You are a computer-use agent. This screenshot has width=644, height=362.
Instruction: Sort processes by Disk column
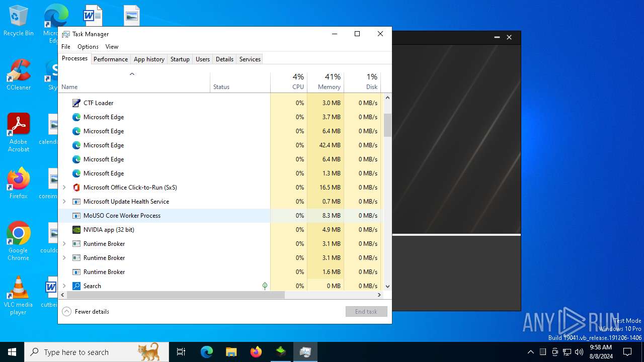[362, 82]
